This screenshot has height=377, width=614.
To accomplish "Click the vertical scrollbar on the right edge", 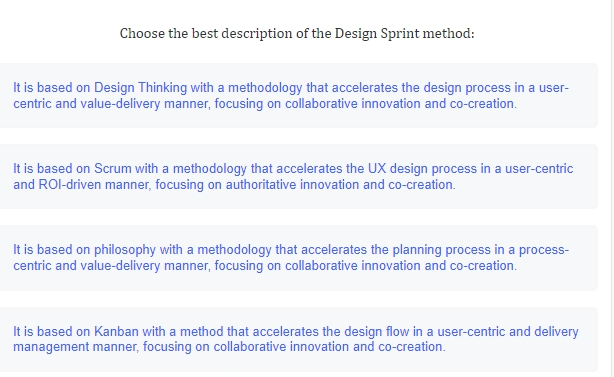I will (612, 188).
